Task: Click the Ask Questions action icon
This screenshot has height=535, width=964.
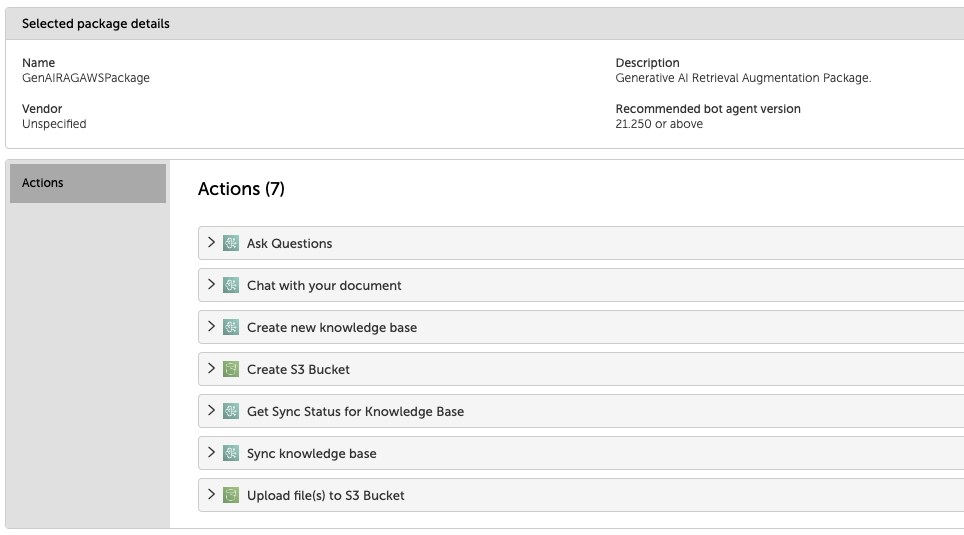Action: coord(231,243)
